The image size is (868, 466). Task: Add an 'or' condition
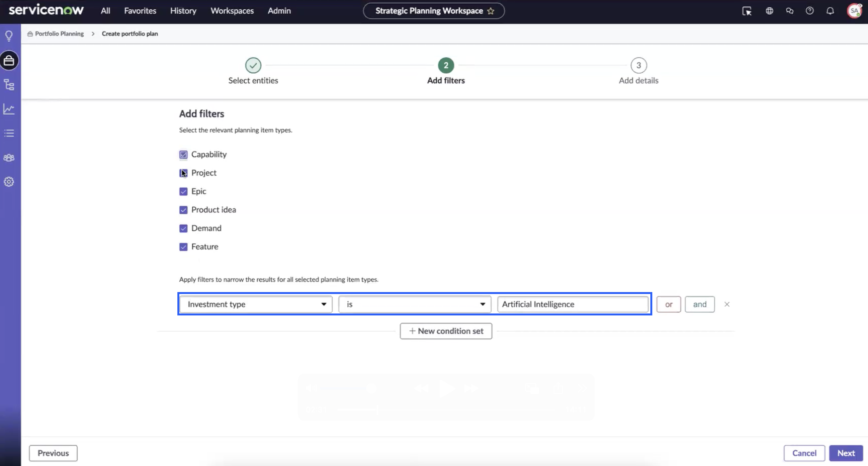669,304
